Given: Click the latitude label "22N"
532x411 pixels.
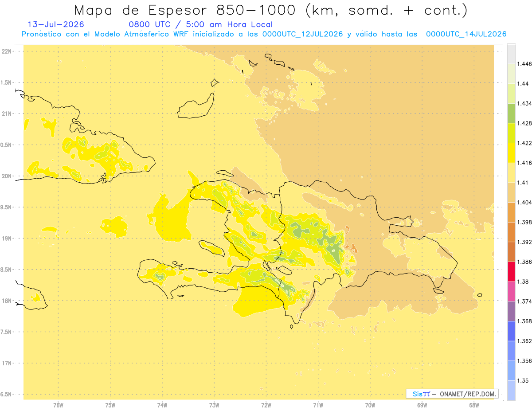Looking at the screenshot, I should (7, 51).
